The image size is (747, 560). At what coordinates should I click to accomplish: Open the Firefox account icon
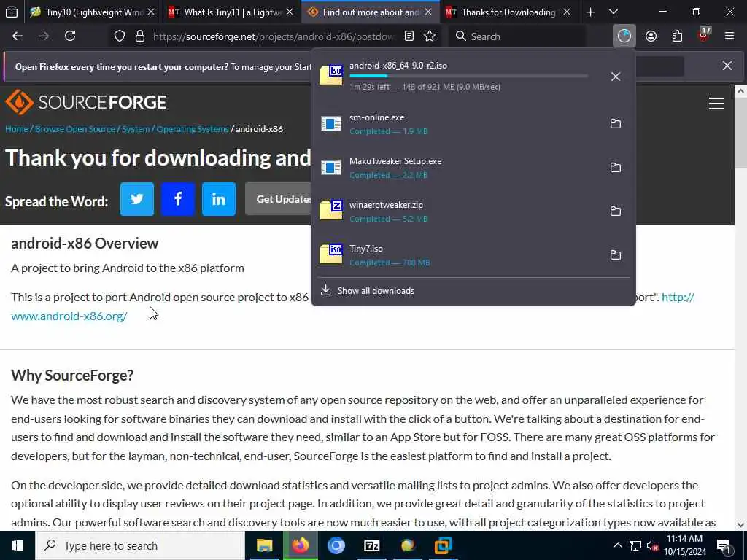(x=651, y=36)
